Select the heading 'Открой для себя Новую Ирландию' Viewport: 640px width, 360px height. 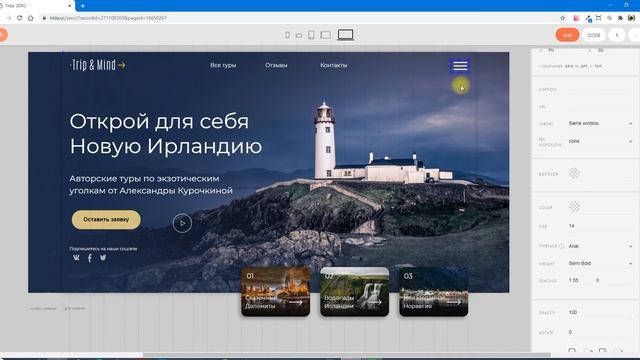166,134
